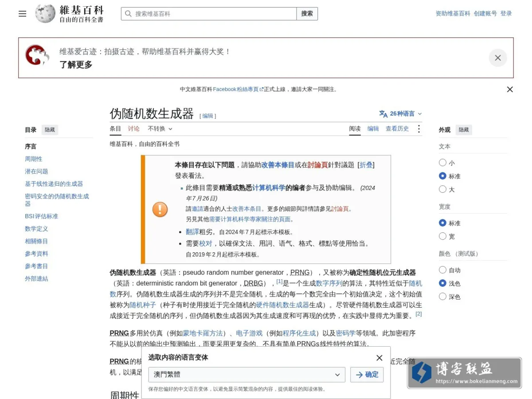This screenshot has height=399, width=532.
Task: Jump to 数学定义 in contents
Action: tap(36, 229)
